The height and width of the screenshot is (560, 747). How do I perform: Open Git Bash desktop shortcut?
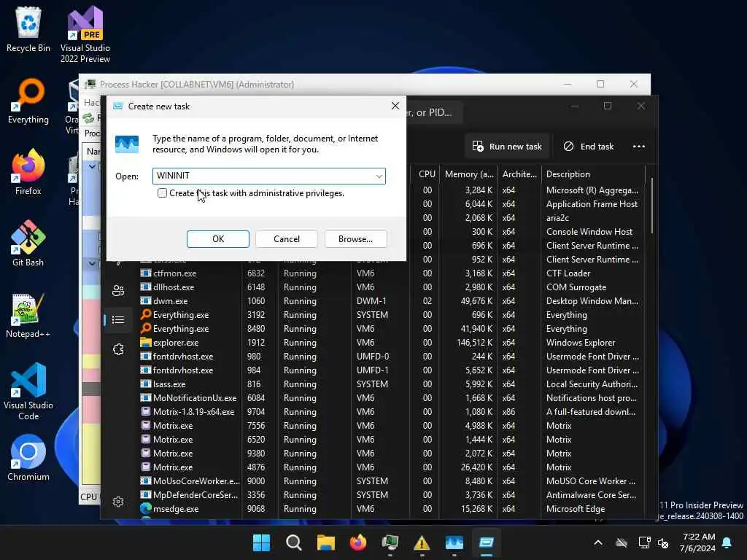coord(28,244)
